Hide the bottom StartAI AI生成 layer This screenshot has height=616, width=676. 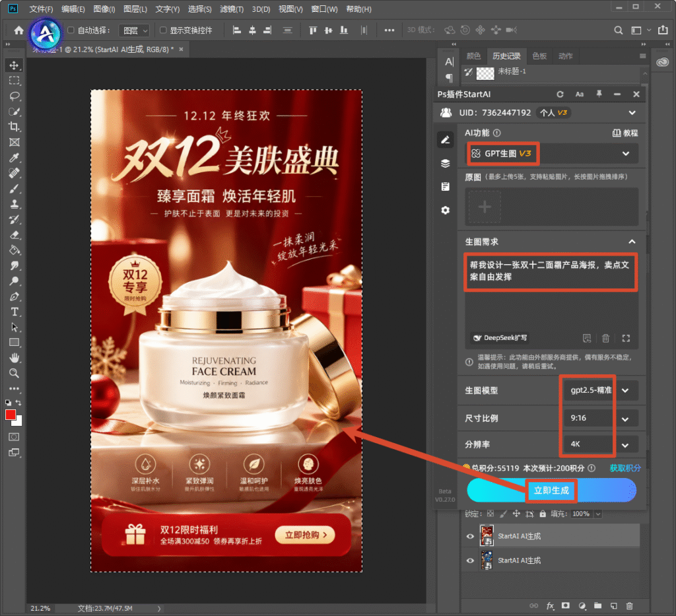470,561
